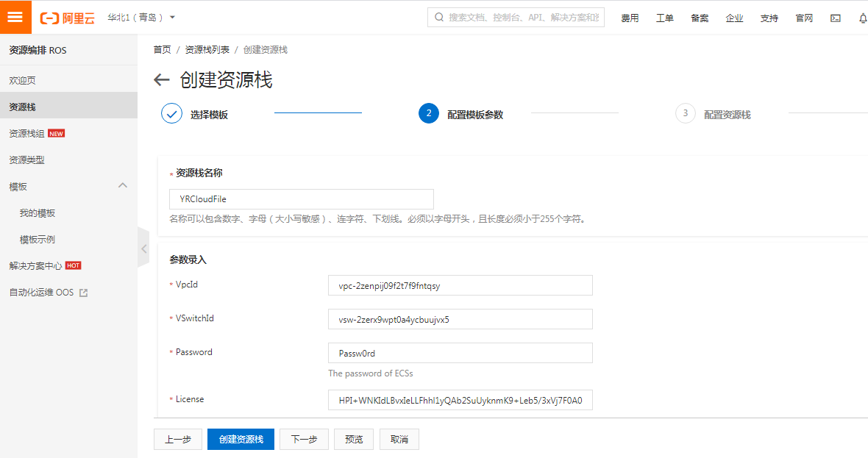The width and height of the screenshot is (868, 458).
Task: Open the 备案 menu
Action: point(699,18)
